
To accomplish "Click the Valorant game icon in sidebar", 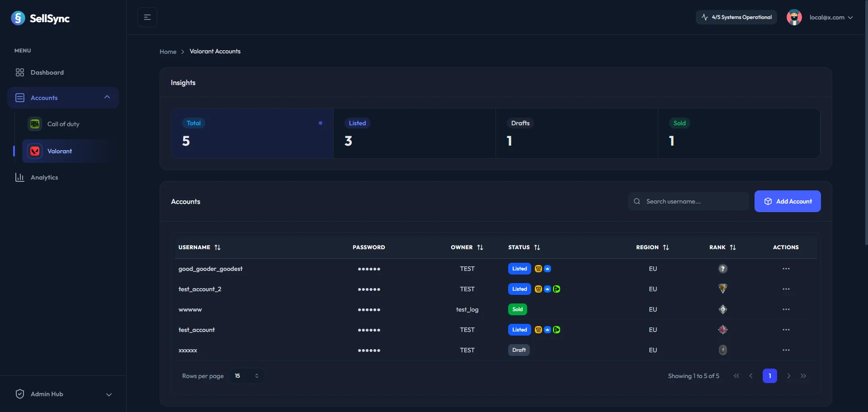I will (x=35, y=151).
